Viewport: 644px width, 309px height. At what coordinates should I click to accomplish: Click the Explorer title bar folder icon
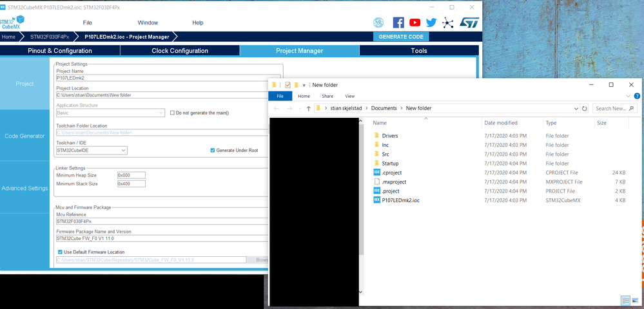point(275,85)
